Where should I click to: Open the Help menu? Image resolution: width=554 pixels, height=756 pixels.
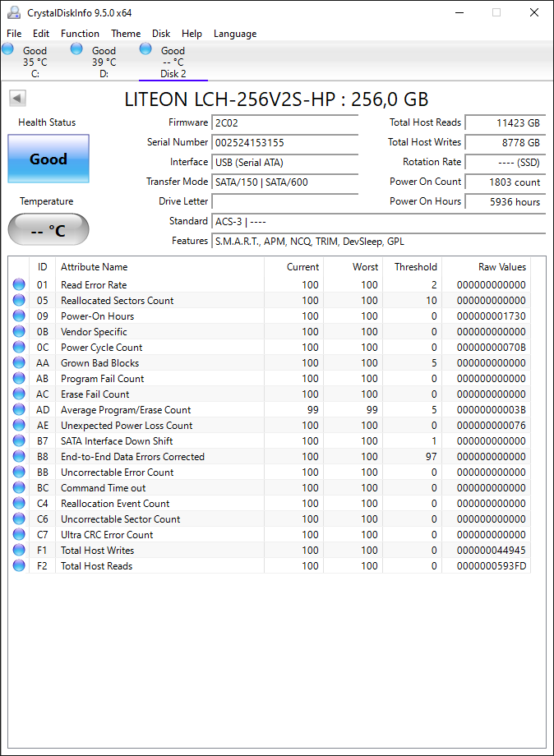point(192,33)
